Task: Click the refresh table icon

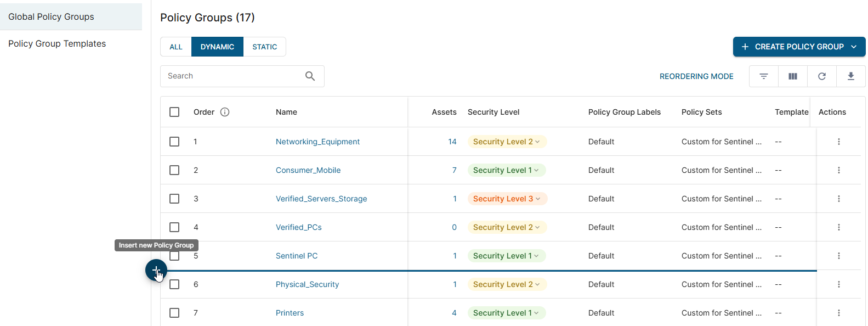Action: point(821,76)
